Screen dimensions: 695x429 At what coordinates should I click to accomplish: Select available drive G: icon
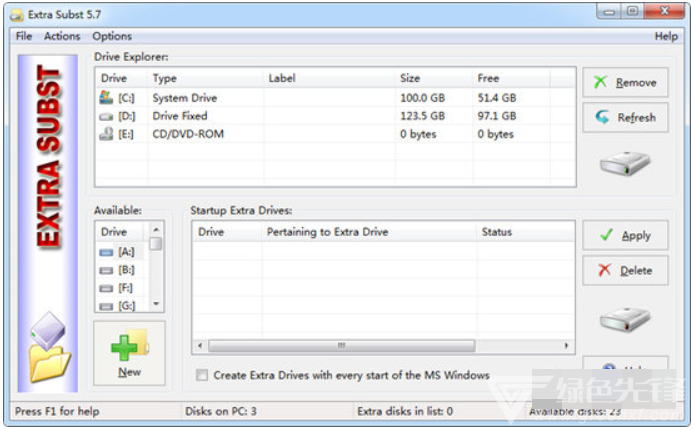(106, 306)
